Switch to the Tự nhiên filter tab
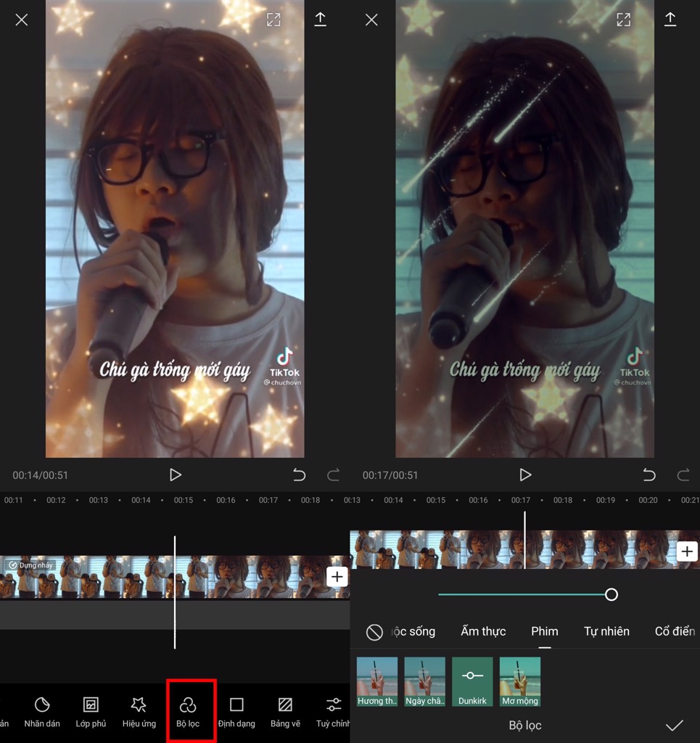Screen dimensions: 700x743 [606, 631]
